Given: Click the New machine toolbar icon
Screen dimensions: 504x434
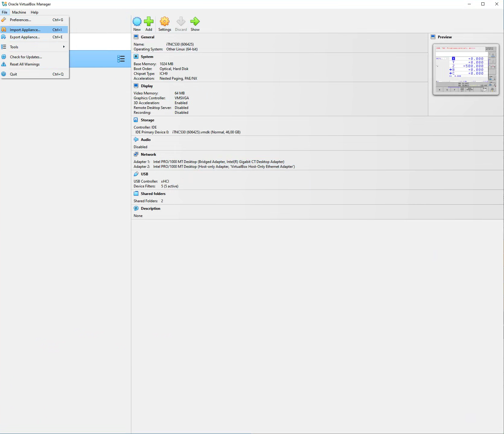Looking at the screenshot, I should coord(137,21).
